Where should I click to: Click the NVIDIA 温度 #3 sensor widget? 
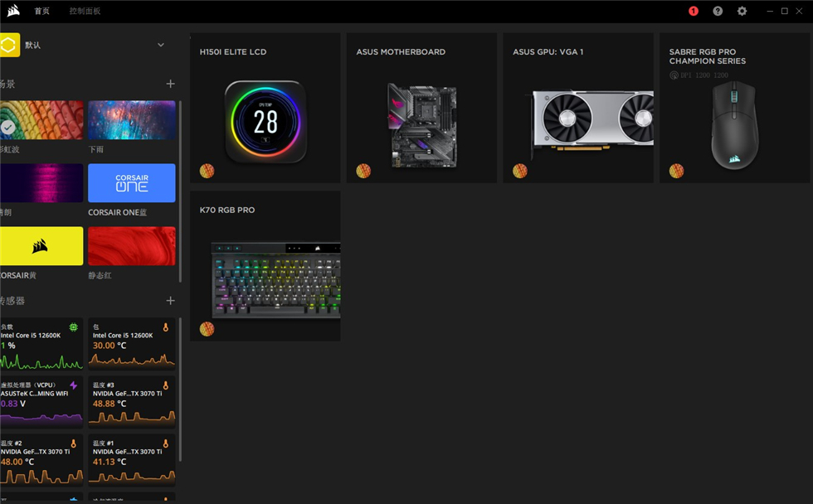tap(131, 401)
